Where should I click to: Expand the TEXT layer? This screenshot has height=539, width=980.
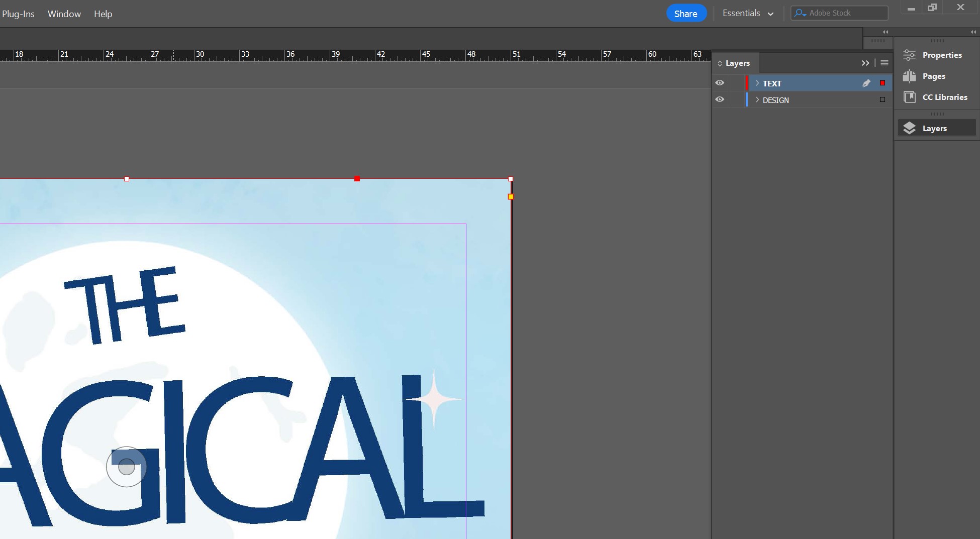click(757, 83)
